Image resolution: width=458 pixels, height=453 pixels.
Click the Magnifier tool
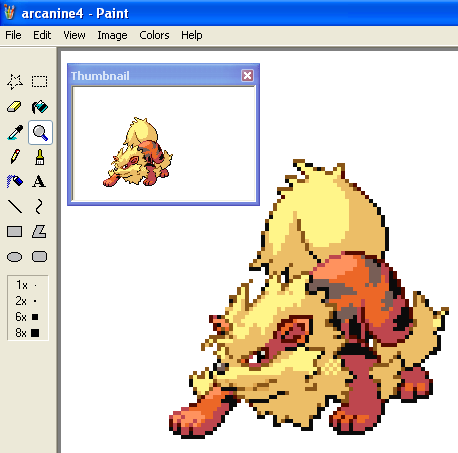click(x=40, y=132)
